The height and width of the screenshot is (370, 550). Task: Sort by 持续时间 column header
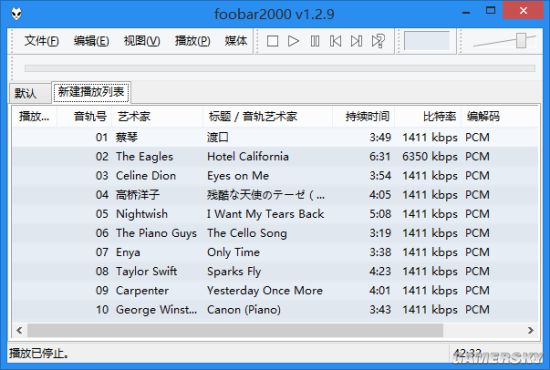(x=364, y=116)
